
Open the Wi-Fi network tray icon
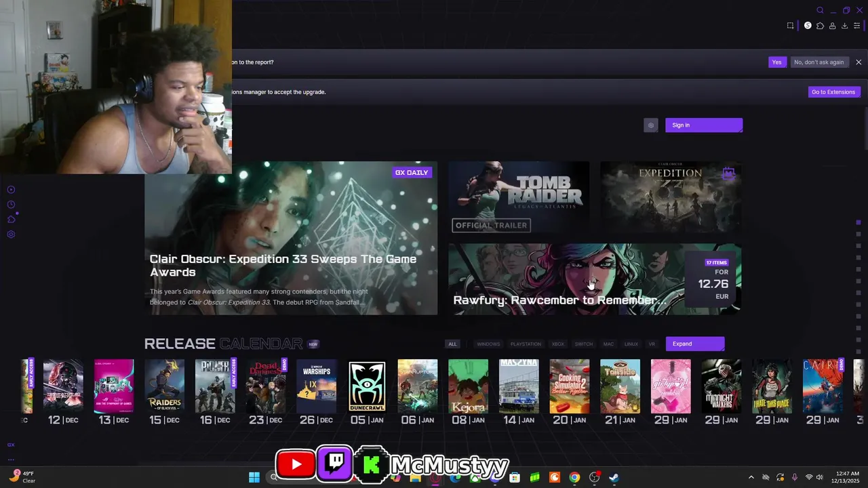808,477
